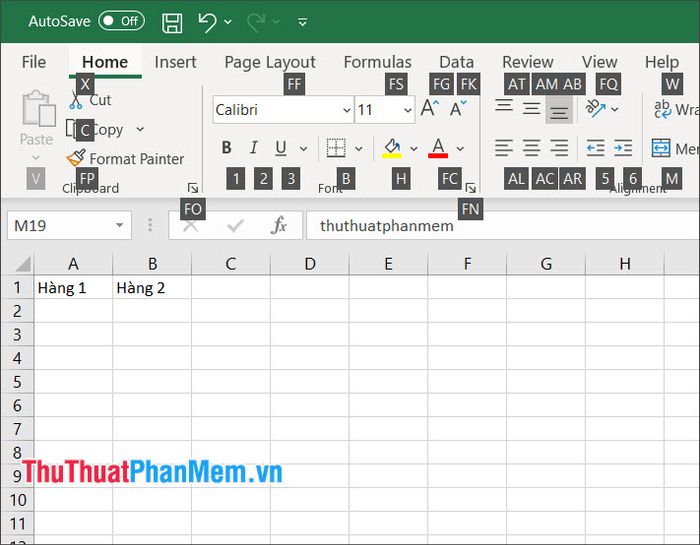Toggle Bold formatting
The image size is (700, 545).
click(226, 148)
